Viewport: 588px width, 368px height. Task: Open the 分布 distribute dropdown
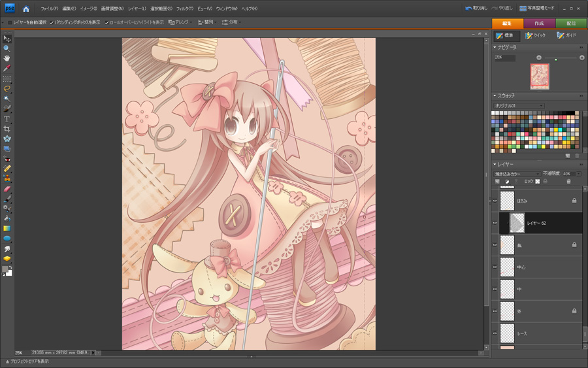[231, 22]
